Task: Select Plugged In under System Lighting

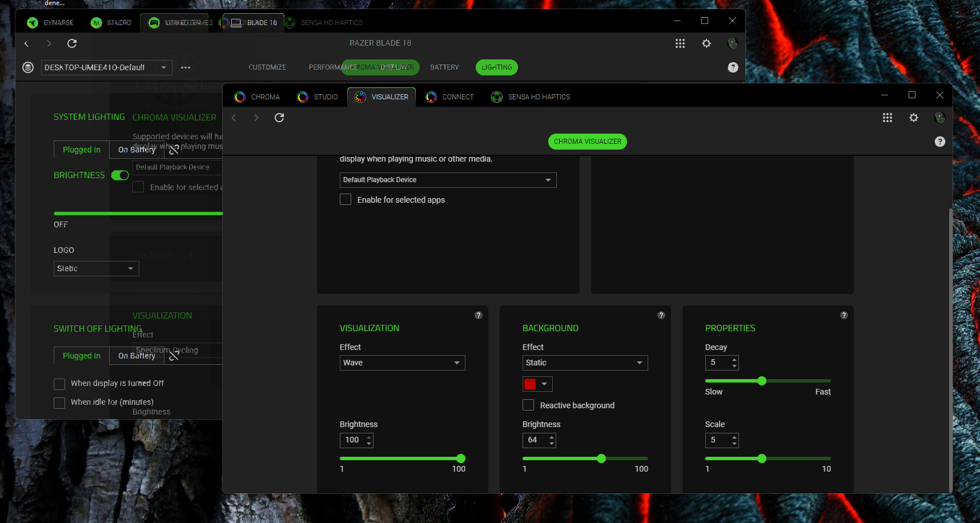Action: coord(82,150)
